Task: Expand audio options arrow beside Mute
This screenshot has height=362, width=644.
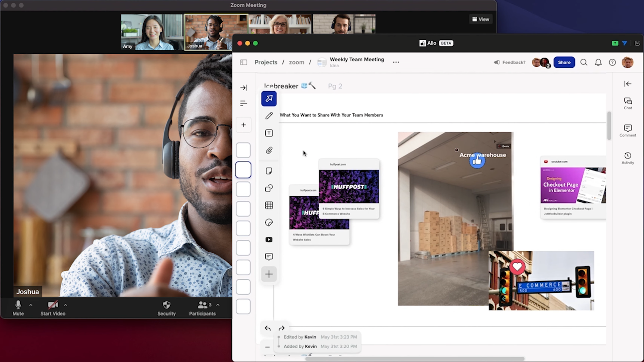Action: click(x=31, y=305)
